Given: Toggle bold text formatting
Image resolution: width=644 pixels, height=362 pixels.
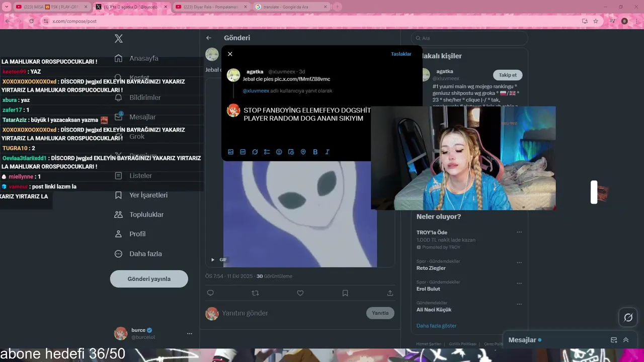Looking at the screenshot, I should 315,152.
